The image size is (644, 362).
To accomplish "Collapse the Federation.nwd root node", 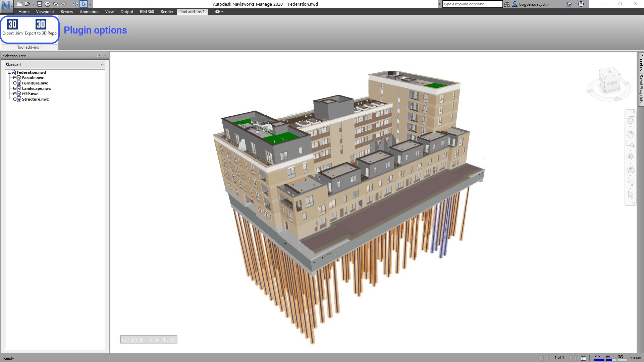I will (x=9, y=72).
